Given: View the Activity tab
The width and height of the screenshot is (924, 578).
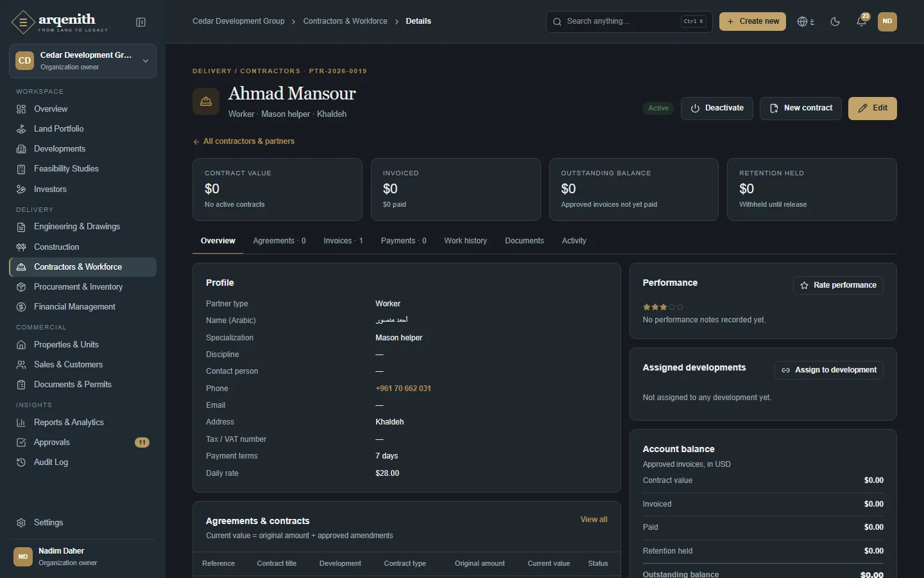Looking at the screenshot, I should click(574, 241).
